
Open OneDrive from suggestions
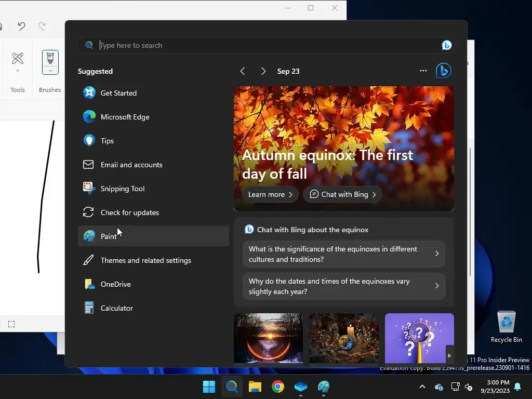click(153, 284)
